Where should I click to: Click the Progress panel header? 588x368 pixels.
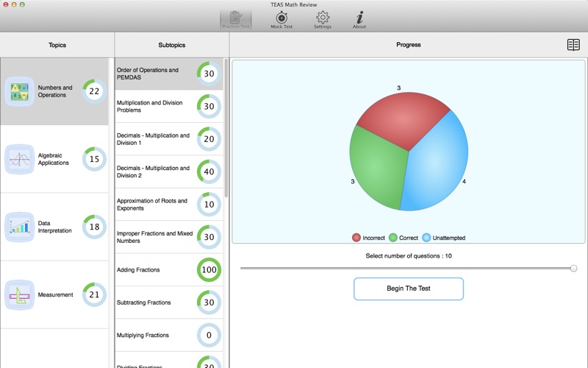(409, 45)
